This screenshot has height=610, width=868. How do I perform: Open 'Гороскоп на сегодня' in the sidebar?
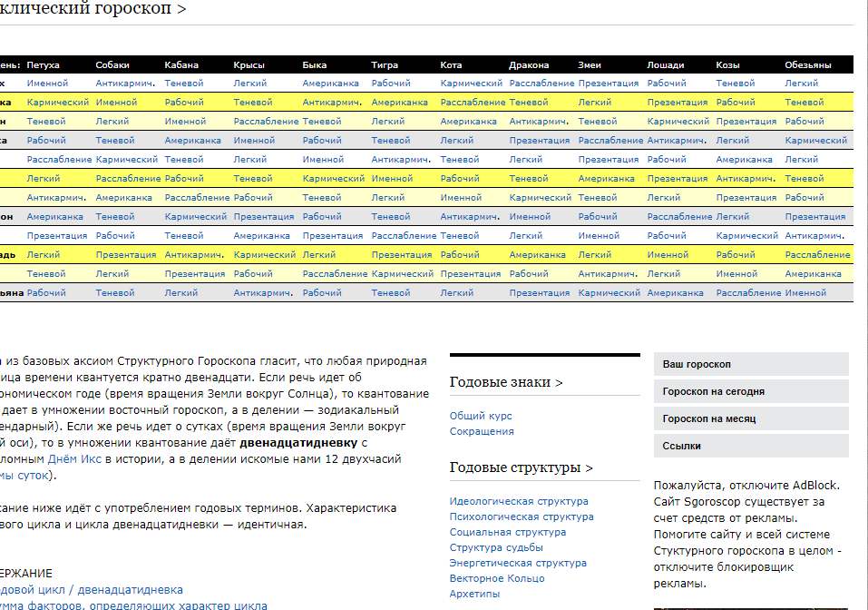pyautogui.click(x=751, y=391)
